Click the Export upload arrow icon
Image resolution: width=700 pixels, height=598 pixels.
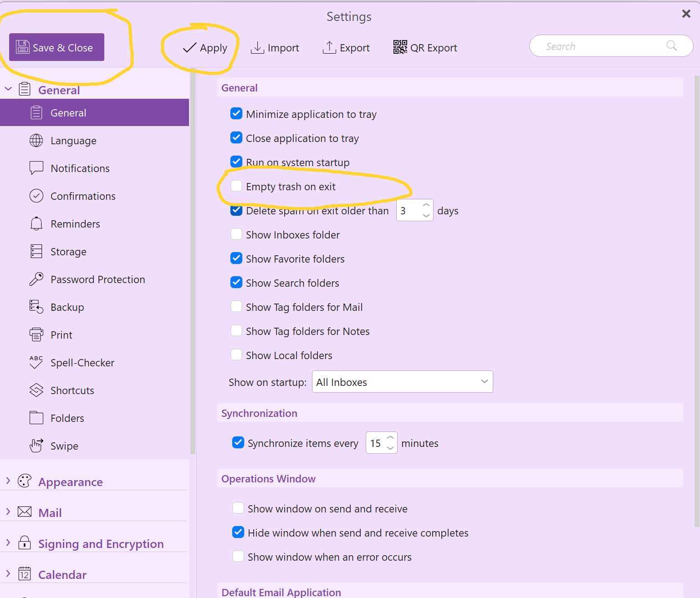(329, 47)
